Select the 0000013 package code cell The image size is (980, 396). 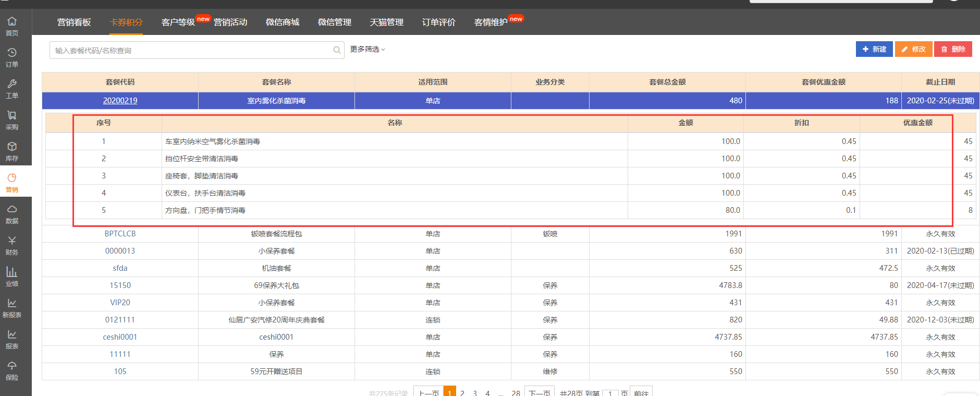pos(120,251)
